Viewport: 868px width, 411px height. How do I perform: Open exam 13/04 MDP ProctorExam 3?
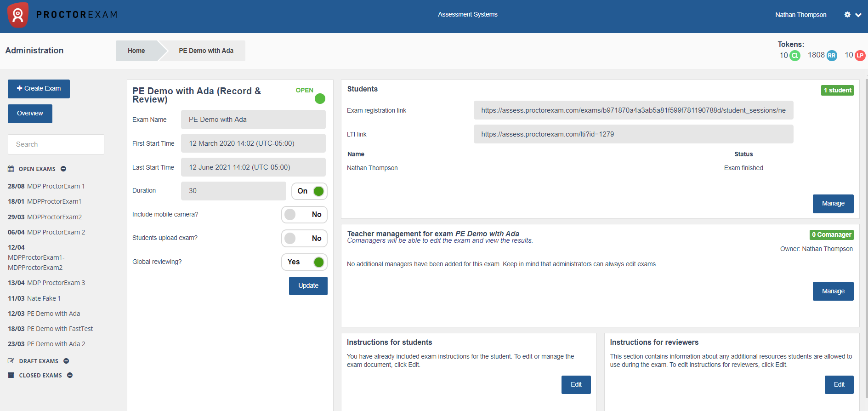(x=46, y=283)
